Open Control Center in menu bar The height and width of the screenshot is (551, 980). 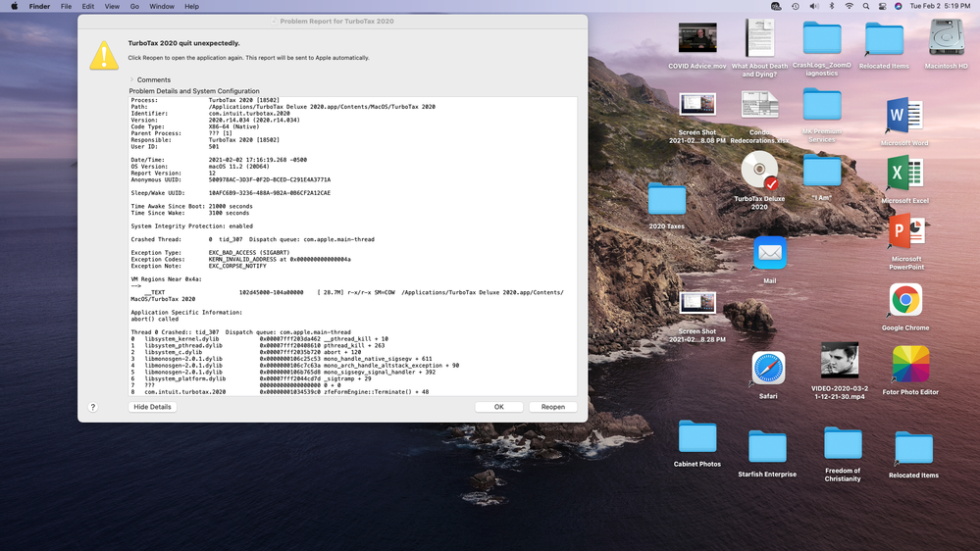coord(882,6)
